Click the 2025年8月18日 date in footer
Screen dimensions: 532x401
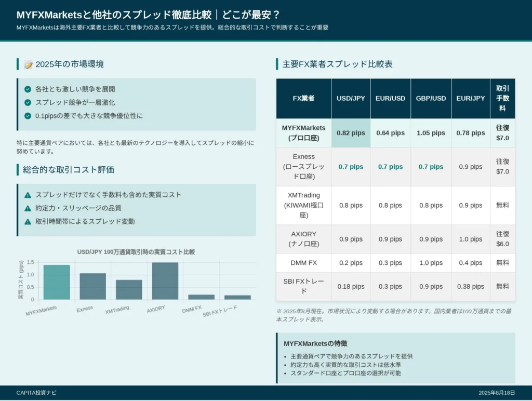497,393
